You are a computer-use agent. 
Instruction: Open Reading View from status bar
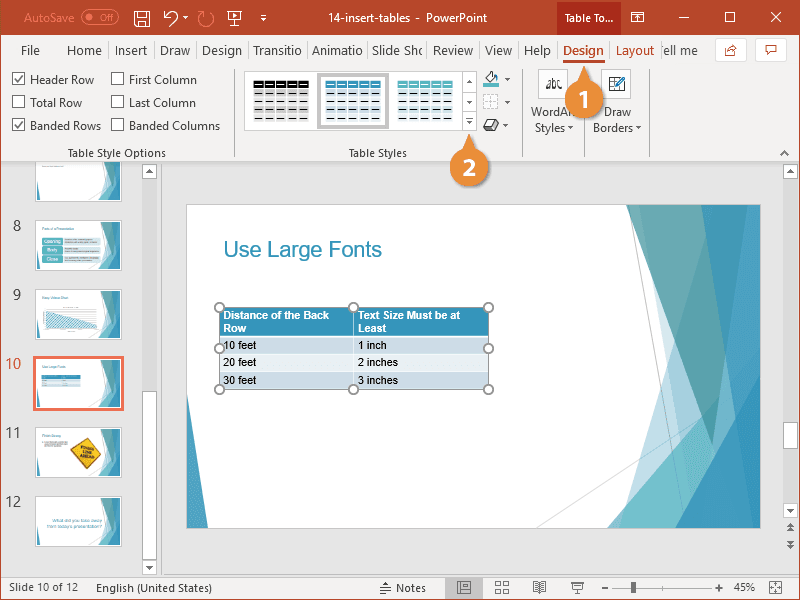[540, 587]
